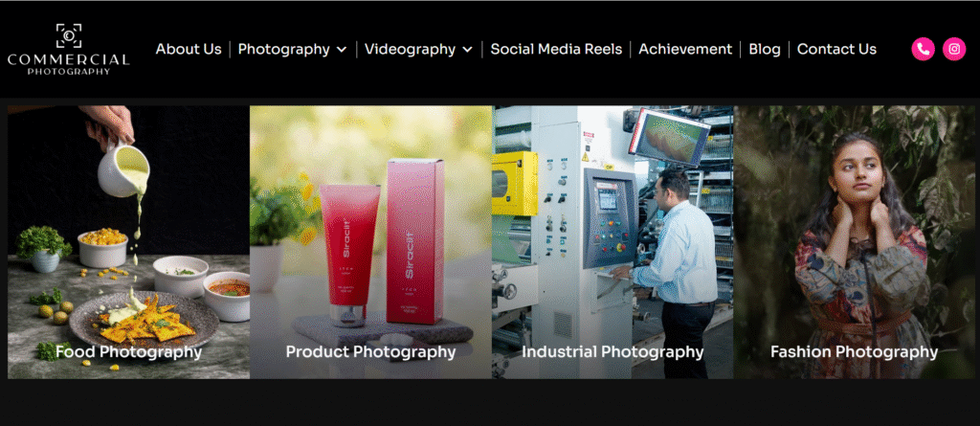Open the pink Instagram icon

[954, 49]
